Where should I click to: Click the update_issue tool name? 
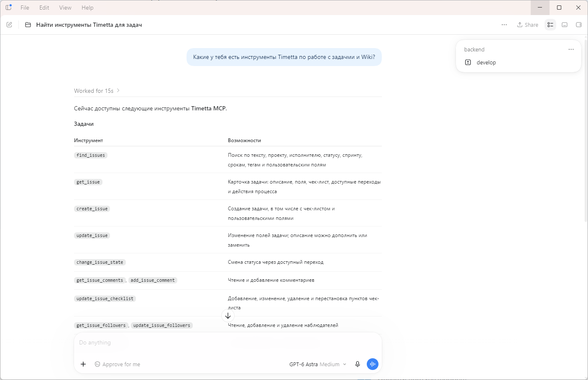click(x=92, y=235)
